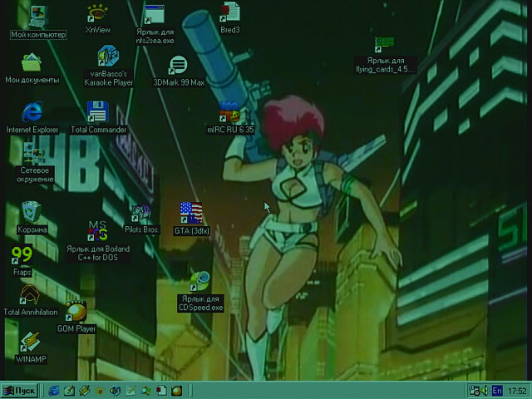The image size is (532, 399).
Task: Select the Total Commander floppy icon
Action: pyautogui.click(x=98, y=111)
